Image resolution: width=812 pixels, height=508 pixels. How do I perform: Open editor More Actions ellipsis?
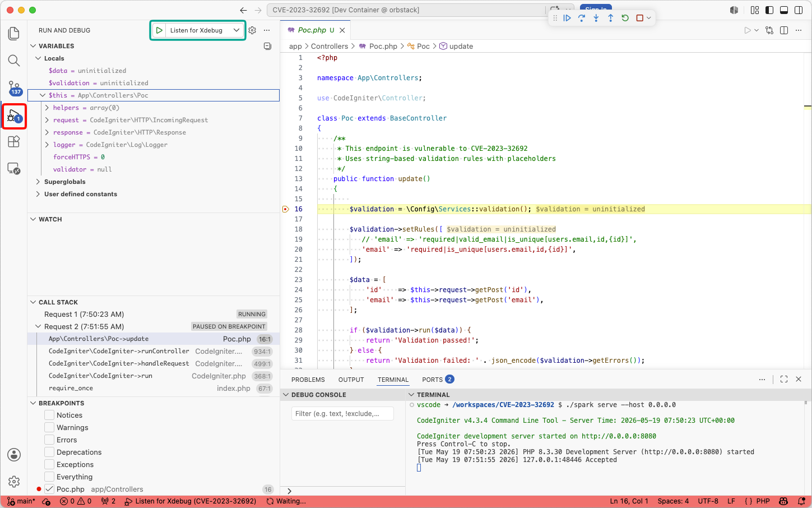[x=799, y=30]
